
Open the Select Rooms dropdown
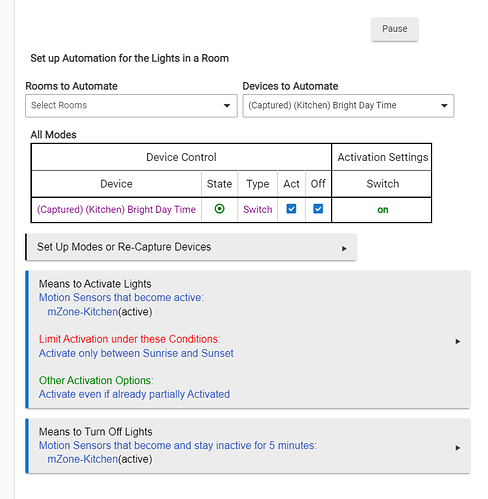131,106
